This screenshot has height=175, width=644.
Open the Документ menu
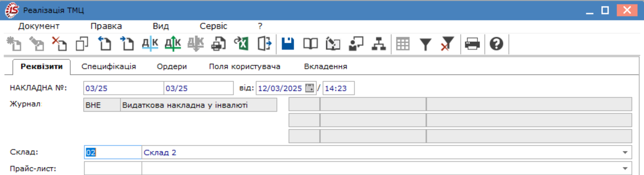click(x=39, y=26)
